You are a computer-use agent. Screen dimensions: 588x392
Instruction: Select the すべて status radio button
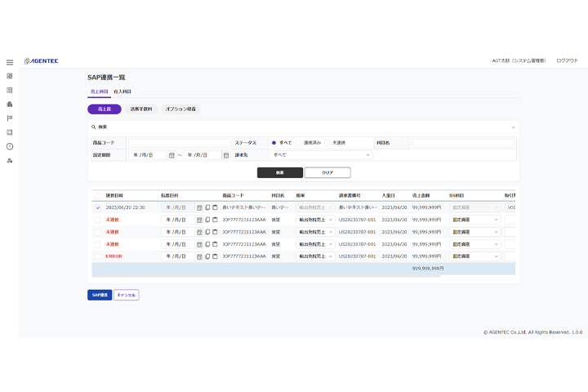pyautogui.click(x=274, y=142)
